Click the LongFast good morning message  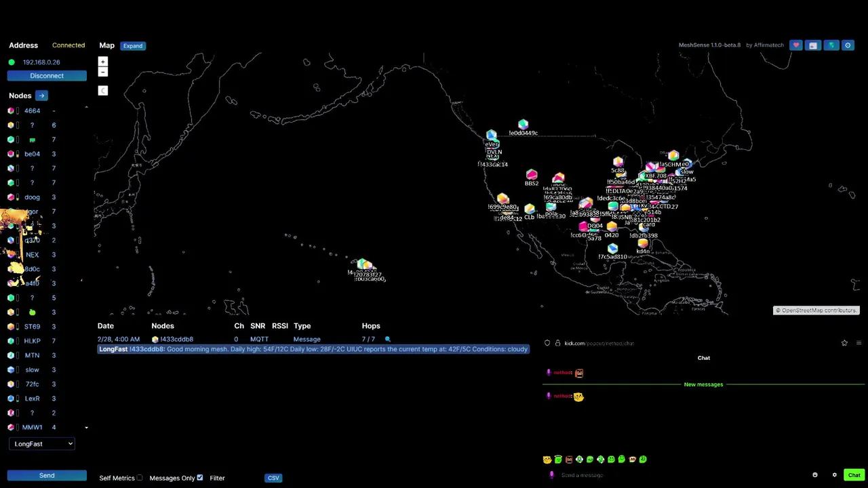(x=313, y=349)
